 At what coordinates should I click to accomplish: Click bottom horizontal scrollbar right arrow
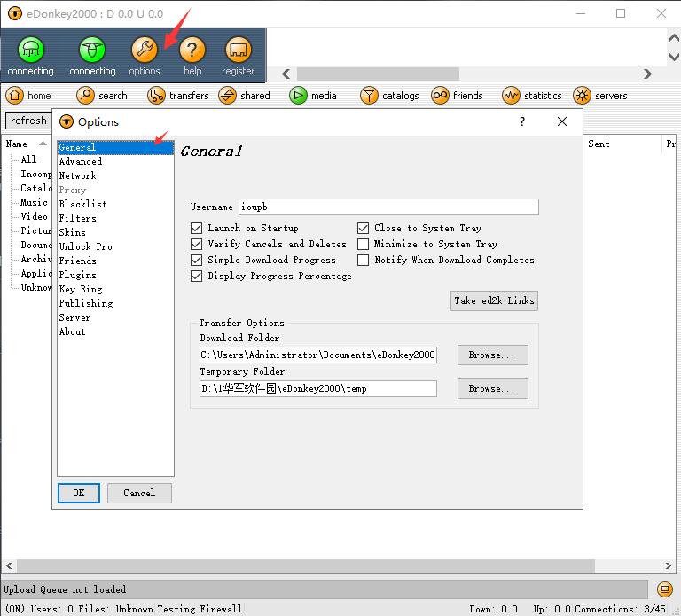[668, 566]
